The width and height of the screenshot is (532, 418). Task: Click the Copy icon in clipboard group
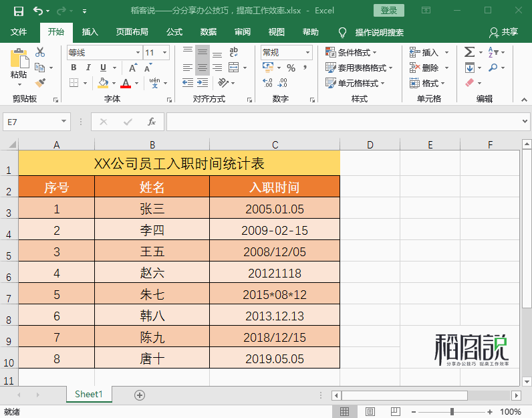click(40, 68)
